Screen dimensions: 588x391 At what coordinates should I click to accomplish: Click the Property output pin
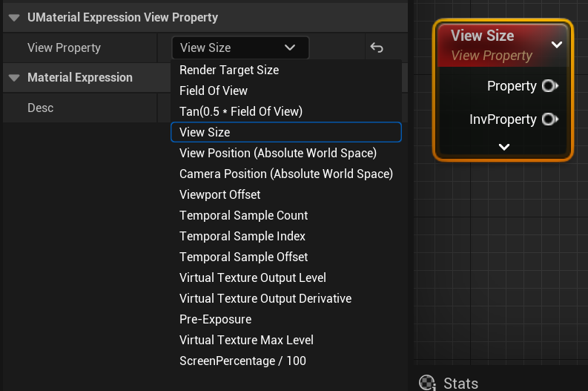coord(550,86)
